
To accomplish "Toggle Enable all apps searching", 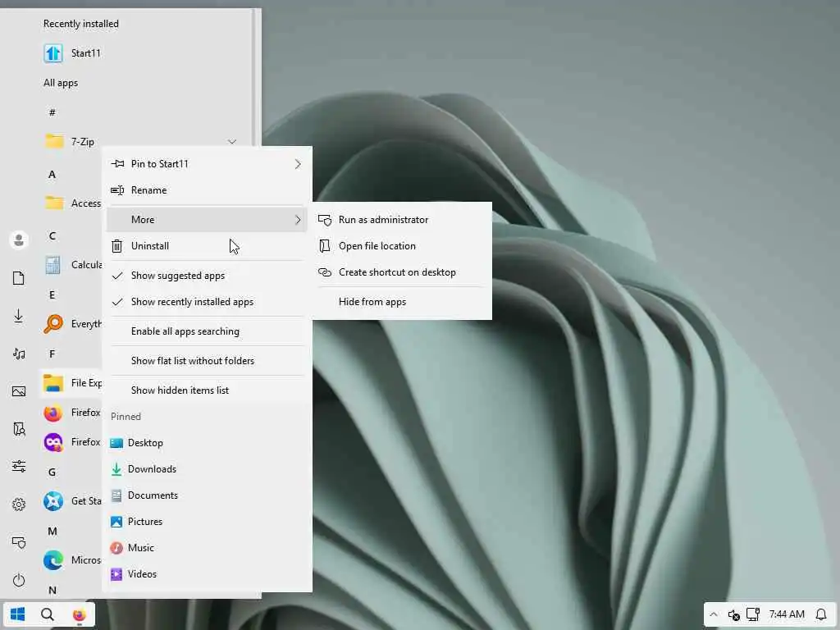I will click(x=207, y=331).
